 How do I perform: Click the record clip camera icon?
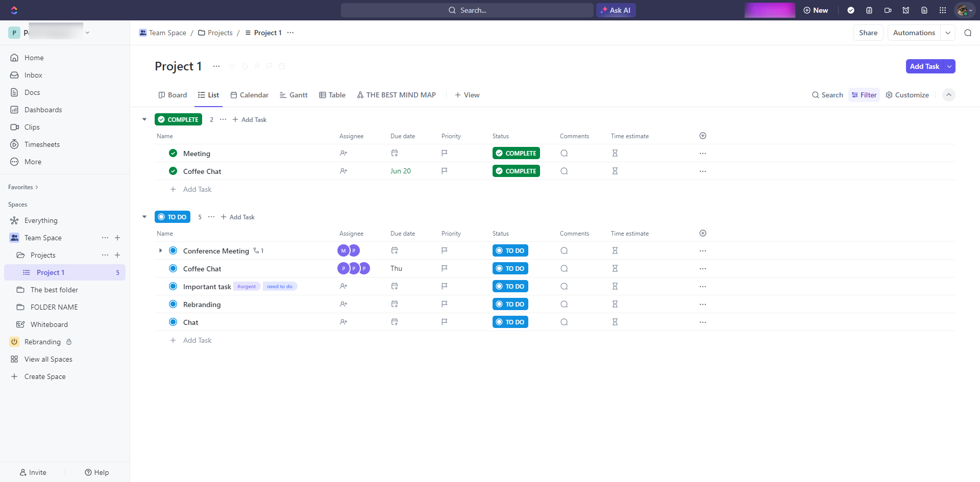pos(888,10)
